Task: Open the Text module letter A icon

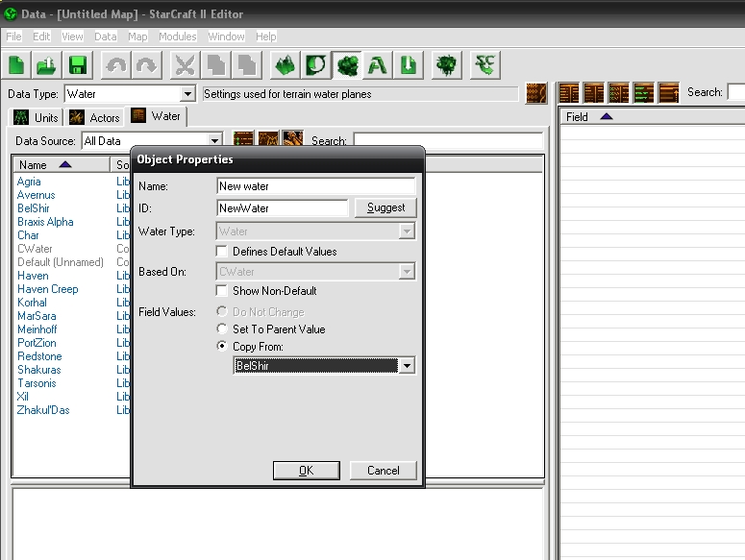Action: tap(378, 65)
